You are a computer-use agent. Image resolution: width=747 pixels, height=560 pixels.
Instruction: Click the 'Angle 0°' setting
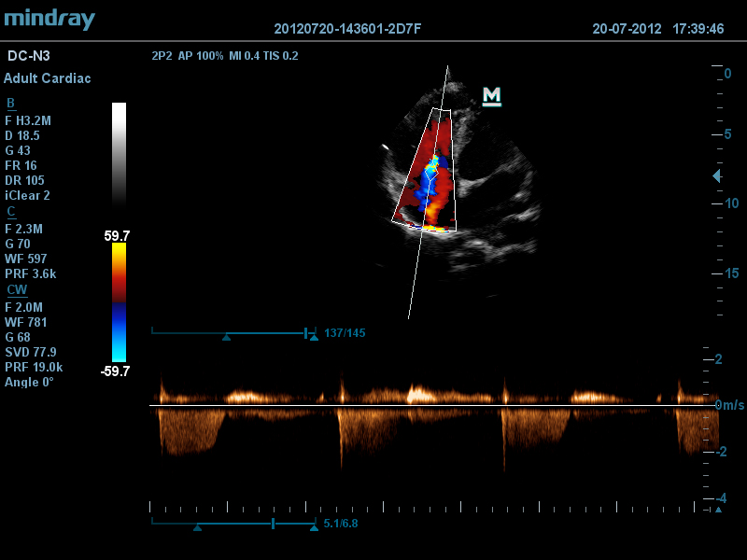click(x=29, y=382)
